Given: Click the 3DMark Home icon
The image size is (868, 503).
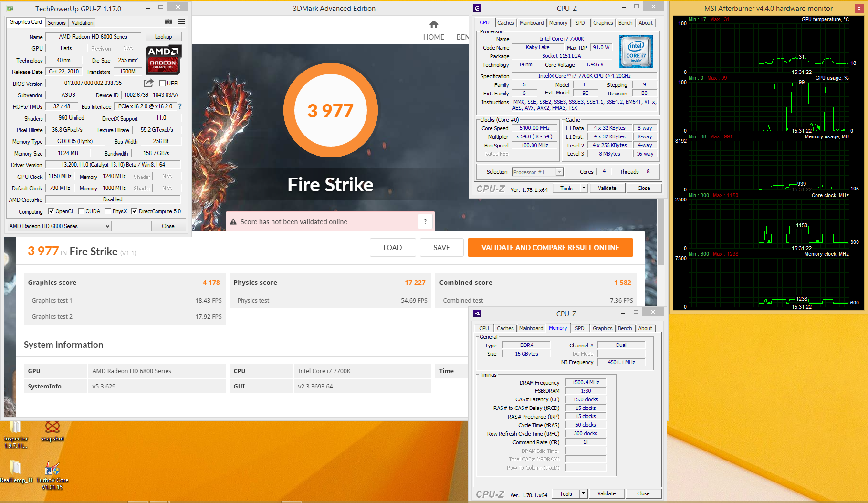Looking at the screenshot, I should (x=434, y=25).
